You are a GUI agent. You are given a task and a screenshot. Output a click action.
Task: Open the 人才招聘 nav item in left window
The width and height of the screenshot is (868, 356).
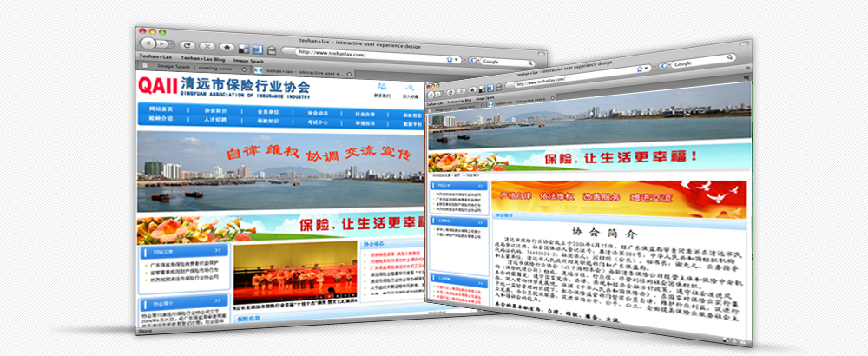(x=215, y=120)
